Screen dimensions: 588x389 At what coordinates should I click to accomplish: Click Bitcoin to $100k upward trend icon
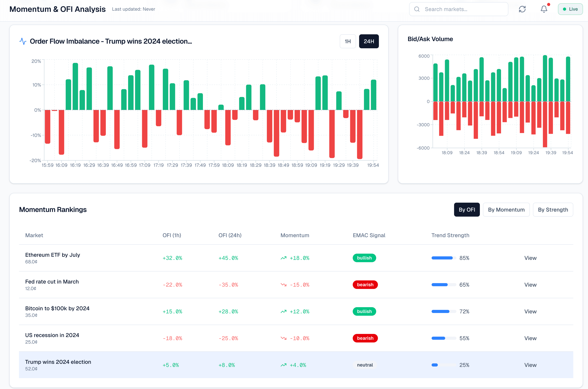tap(283, 312)
